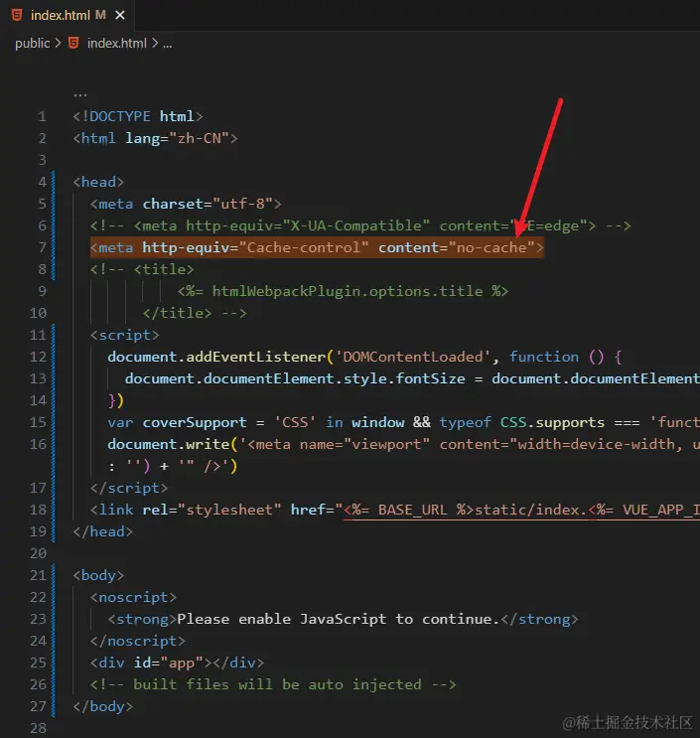The height and width of the screenshot is (738, 700).
Task: Expand the breadcrumb ellipsis symbol list
Action: click(168, 45)
